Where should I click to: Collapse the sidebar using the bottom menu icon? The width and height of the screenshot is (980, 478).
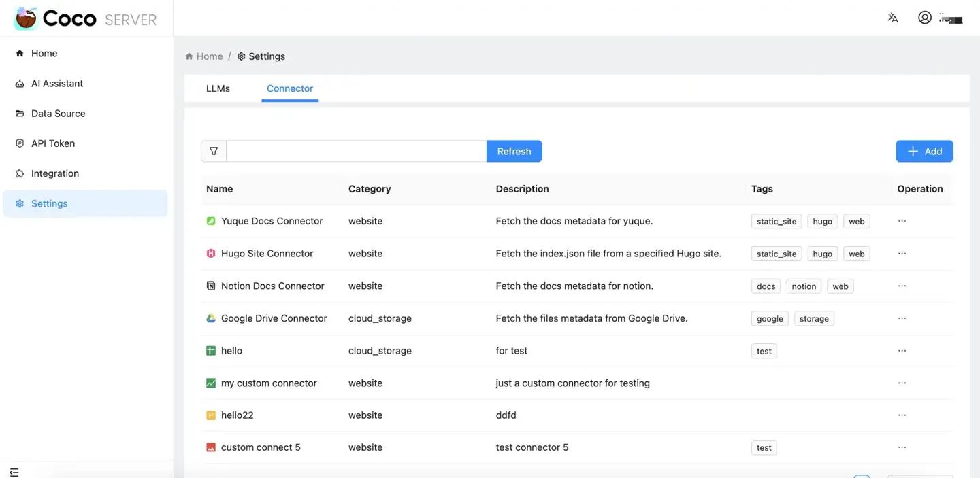[x=14, y=472]
